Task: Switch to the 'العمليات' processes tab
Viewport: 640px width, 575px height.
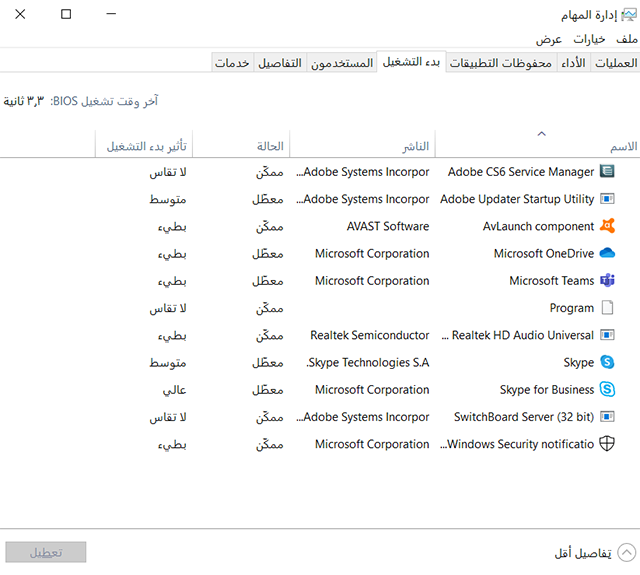Action: click(x=615, y=63)
